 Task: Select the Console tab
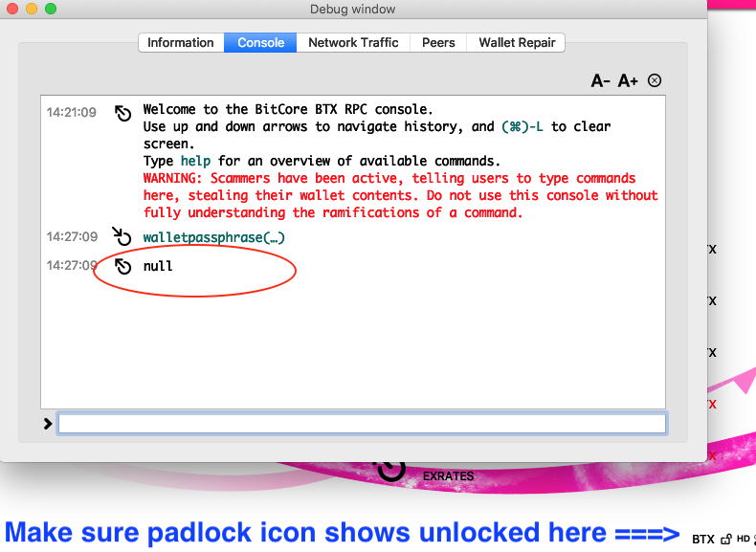pyautogui.click(x=260, y=42)
